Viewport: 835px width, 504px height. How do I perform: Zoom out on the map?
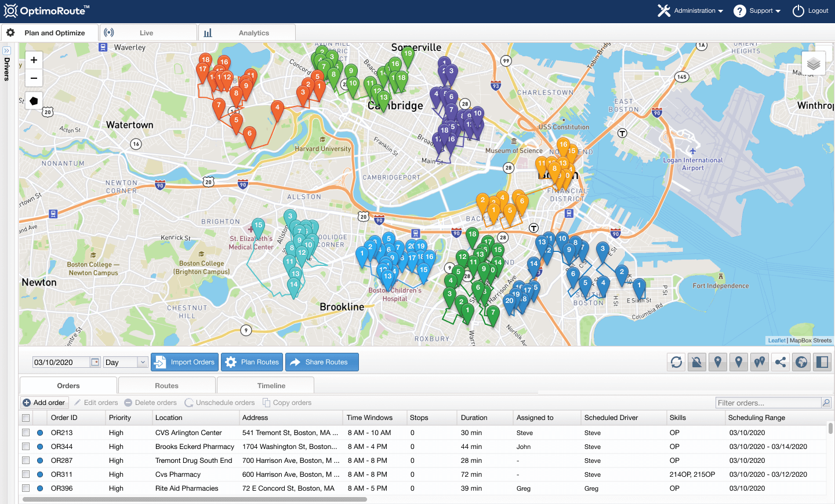pos(34,78)
